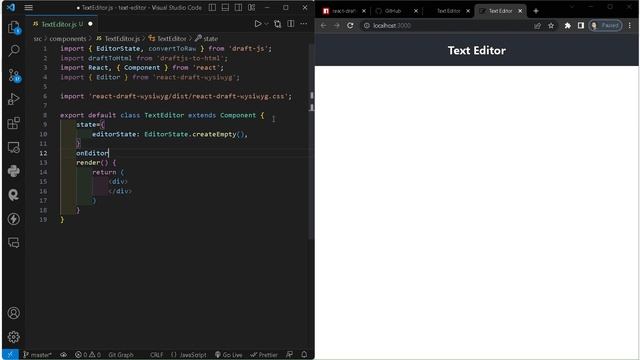Open the Accounts menu in VS Code
This screenshot has height=360, width=640.
(x=14, y=313)
